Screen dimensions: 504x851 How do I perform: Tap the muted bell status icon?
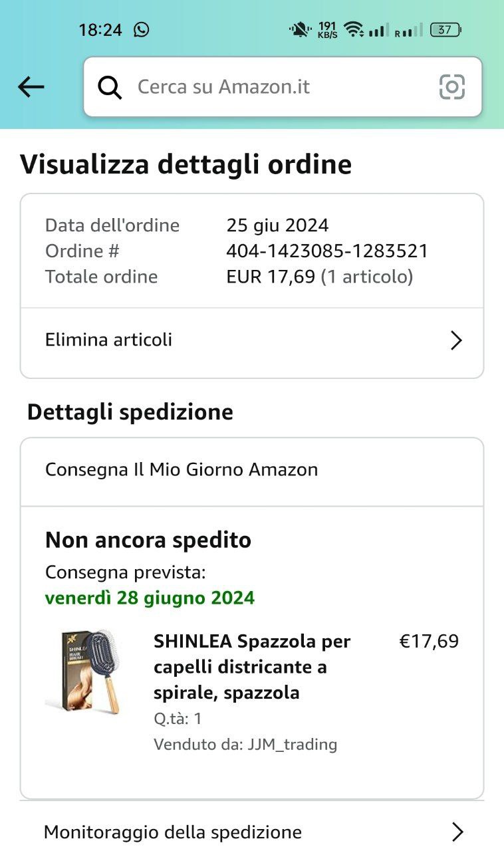300,29
